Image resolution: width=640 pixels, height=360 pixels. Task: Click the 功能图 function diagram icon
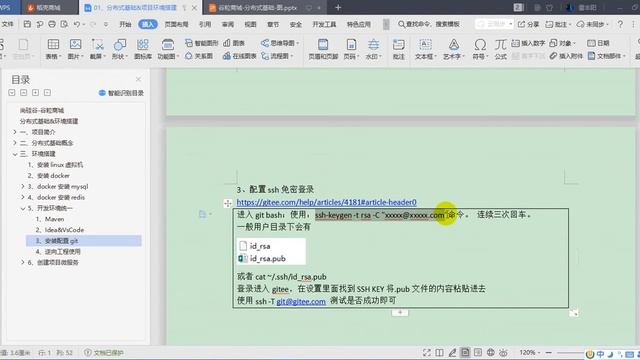point(167,49)
